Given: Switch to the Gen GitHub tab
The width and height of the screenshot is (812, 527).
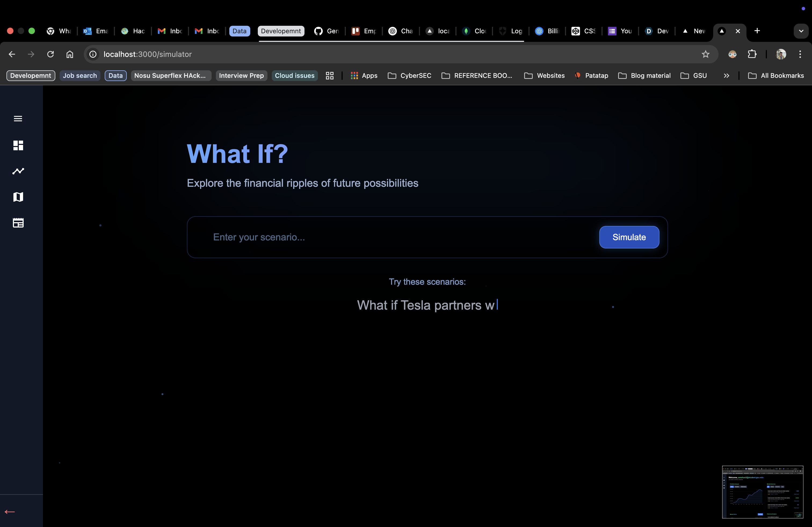Looking at the screenshot, I should pos(327,31).
